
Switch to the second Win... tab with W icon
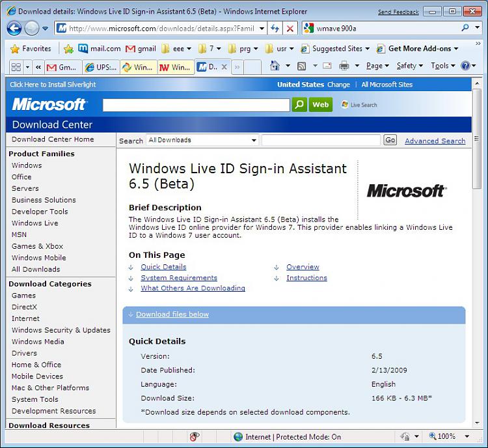(x=176, y=67)
